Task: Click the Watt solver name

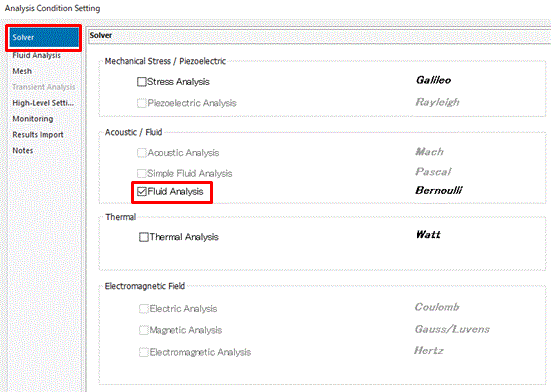Action: [428, 234]
